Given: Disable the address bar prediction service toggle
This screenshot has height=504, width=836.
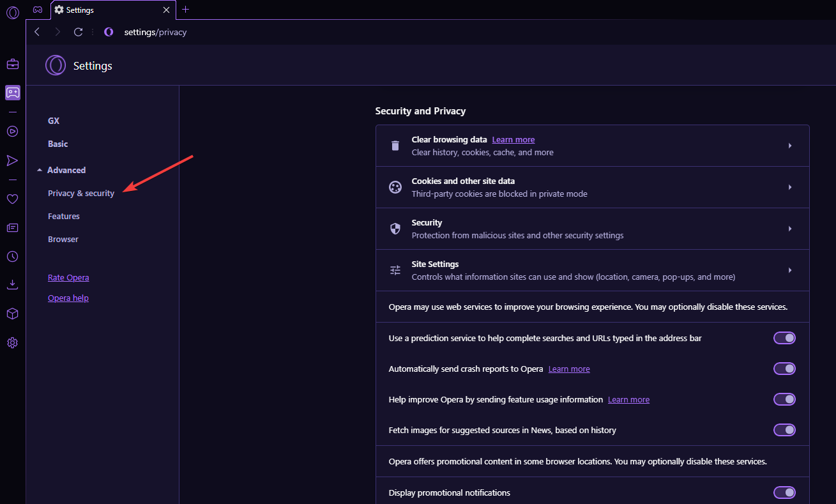Looking at the screenshot, I should [x=784, y=338].
